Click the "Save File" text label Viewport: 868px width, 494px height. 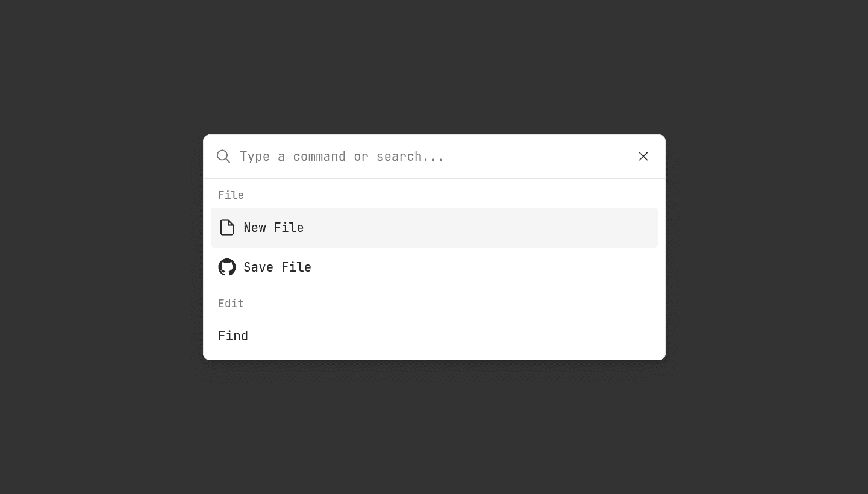(x=277, y=267)
